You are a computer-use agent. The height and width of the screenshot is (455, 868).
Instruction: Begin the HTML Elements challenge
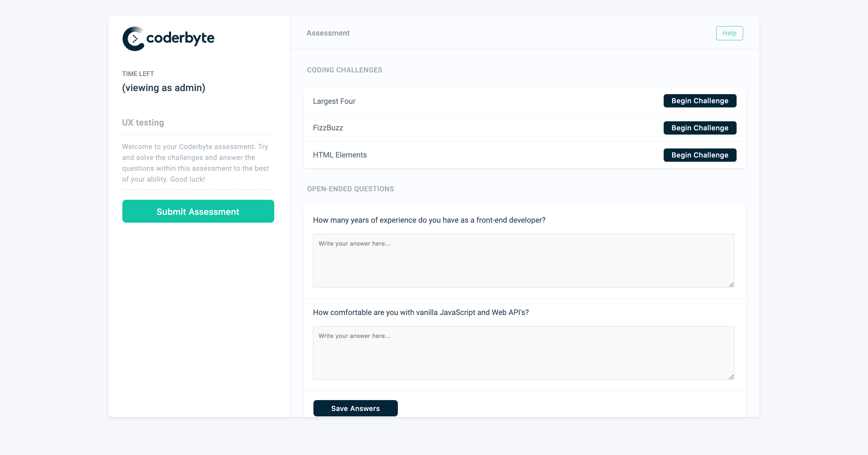point(700,155)
